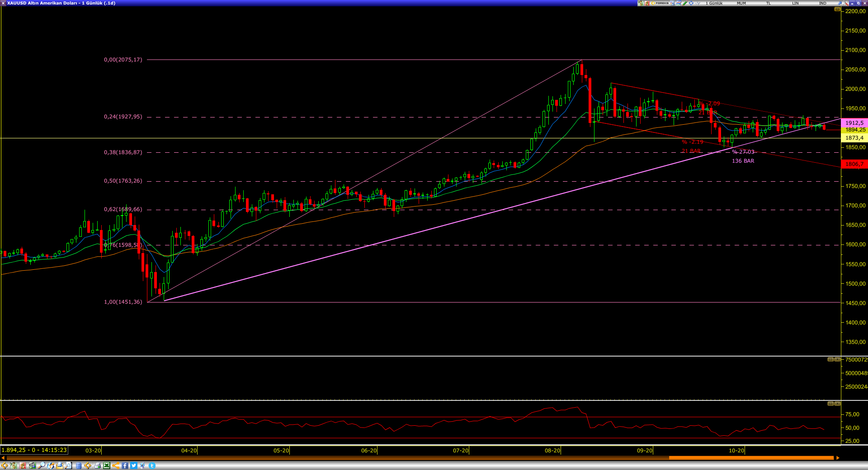This screenshot has height=470, width=868.
Task: Click the red 21 BAR label below % -2.19
Action: point(691,151)
